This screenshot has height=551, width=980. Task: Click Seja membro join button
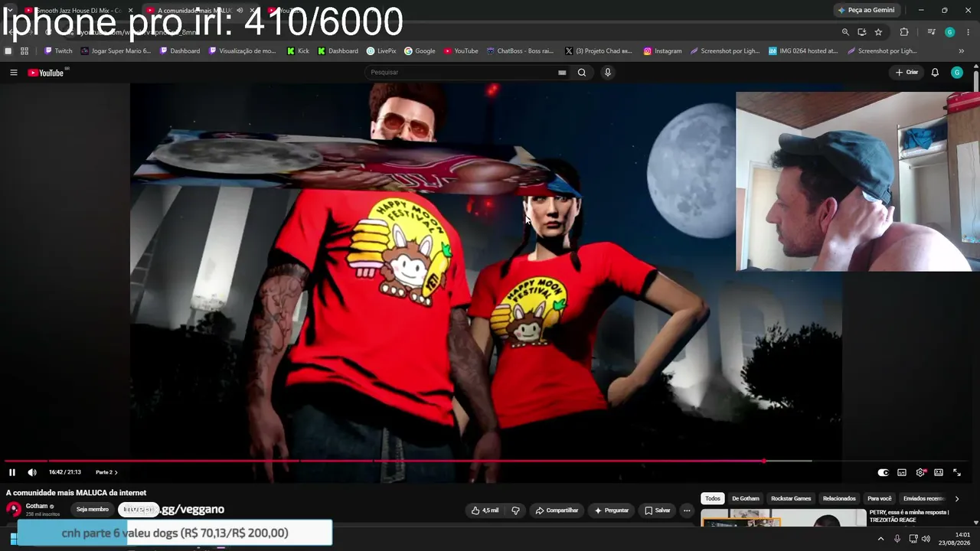[93, 510]
